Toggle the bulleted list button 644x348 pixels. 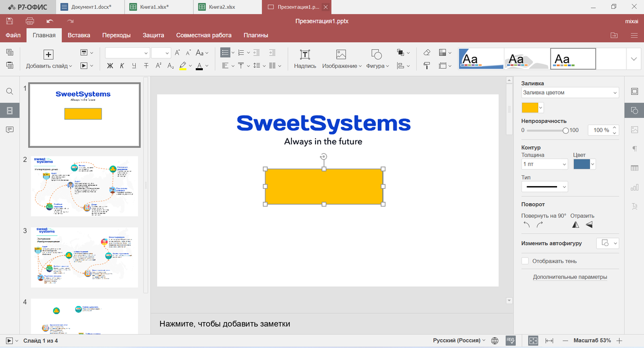225,53
